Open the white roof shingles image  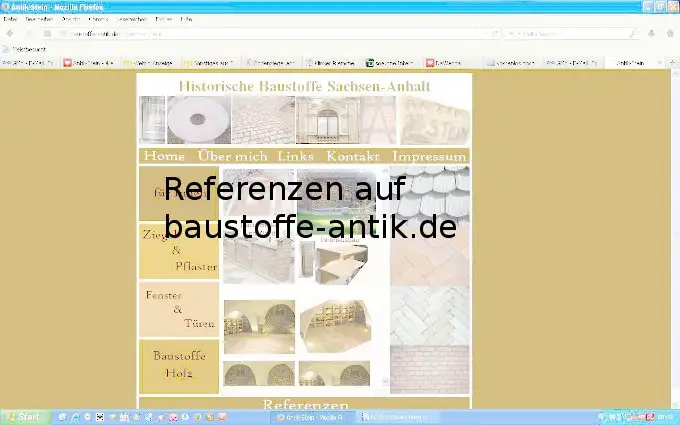pyautogui.click(x=430, y=194)
